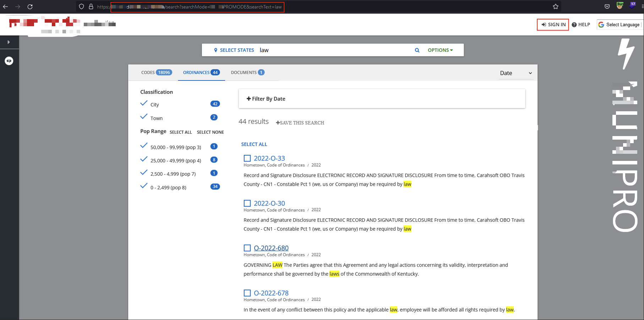Viewport: 644px width, 320px height.
Task: Click the browser reload page icon
Action: tap(30, 7)
